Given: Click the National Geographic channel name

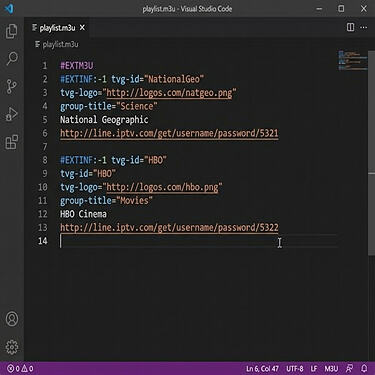Looking at the screenshot, I should tap(104, 120).
